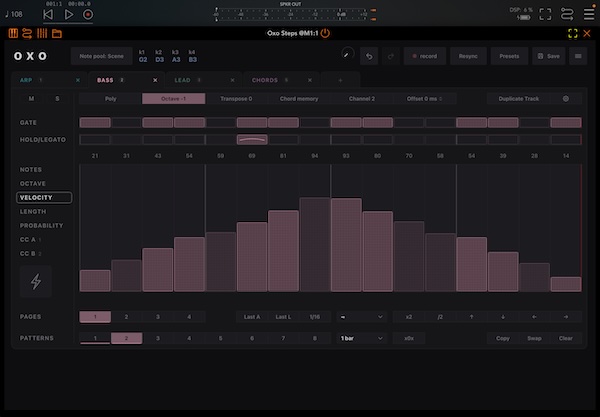Click the x2 double length button

409,317
